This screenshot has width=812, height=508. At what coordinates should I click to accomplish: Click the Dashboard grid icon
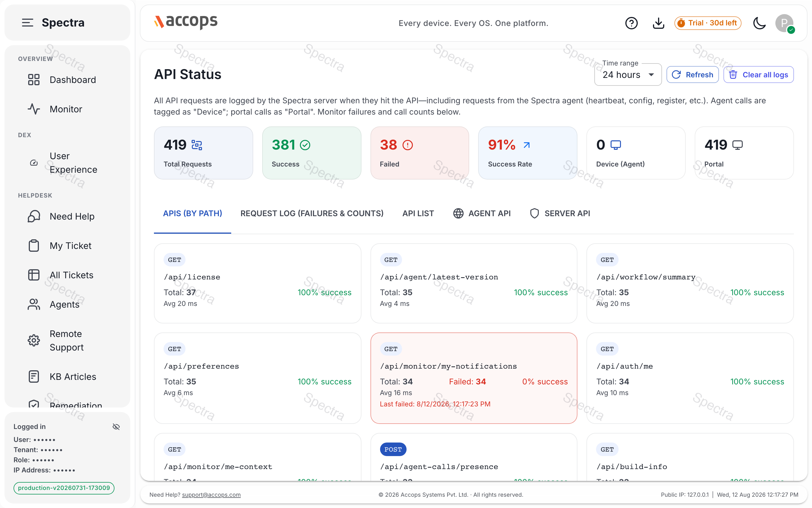[34, 80]
